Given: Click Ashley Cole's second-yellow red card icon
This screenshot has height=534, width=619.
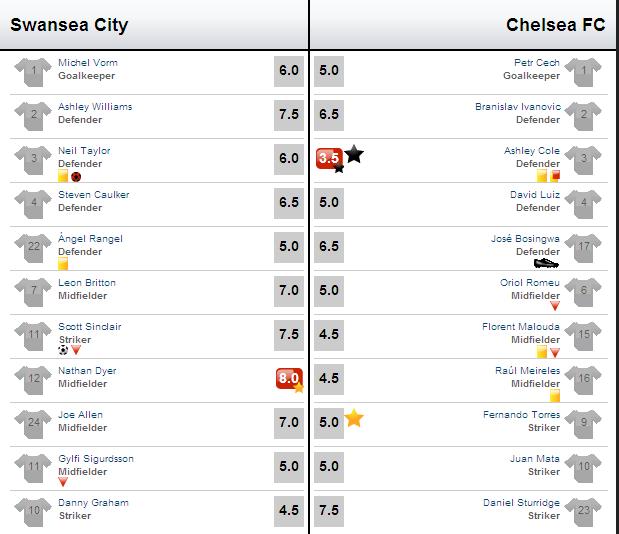Looking at the screenshot, I should coord(555,175).
